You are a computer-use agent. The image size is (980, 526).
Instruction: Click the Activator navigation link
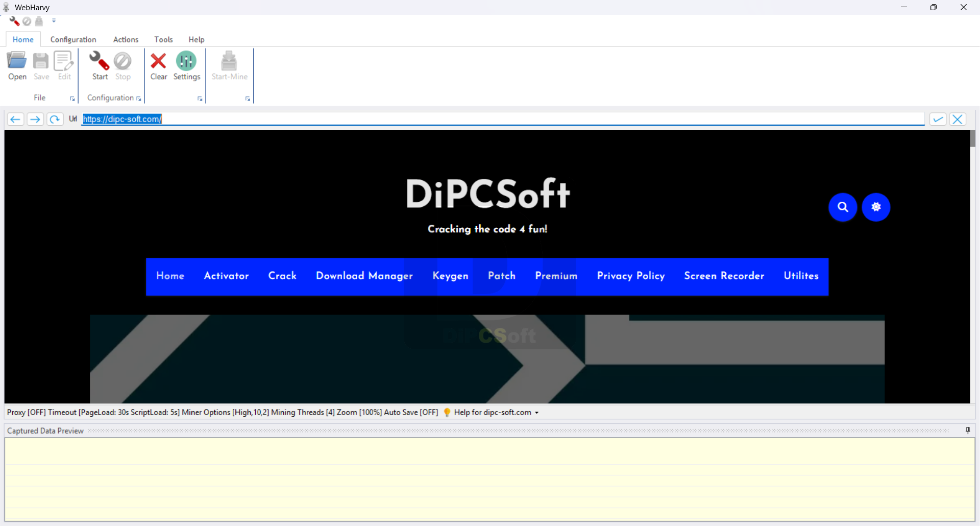coord(226,276)
